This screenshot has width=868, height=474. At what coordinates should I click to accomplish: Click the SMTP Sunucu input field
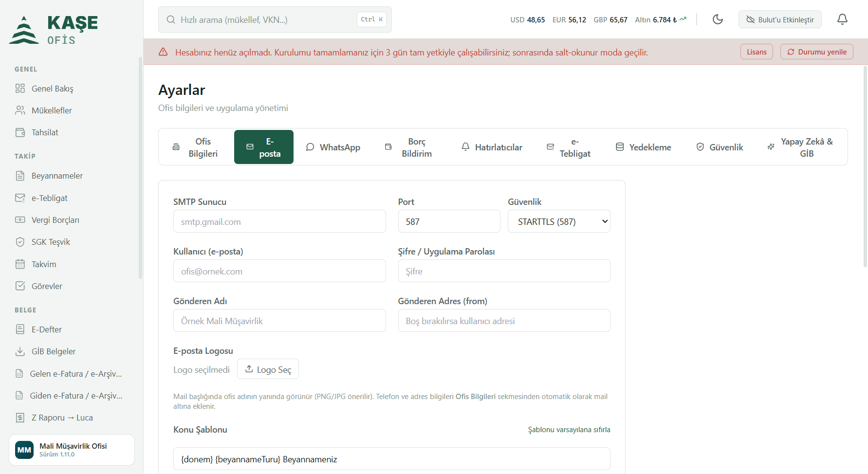pos(279,221)
